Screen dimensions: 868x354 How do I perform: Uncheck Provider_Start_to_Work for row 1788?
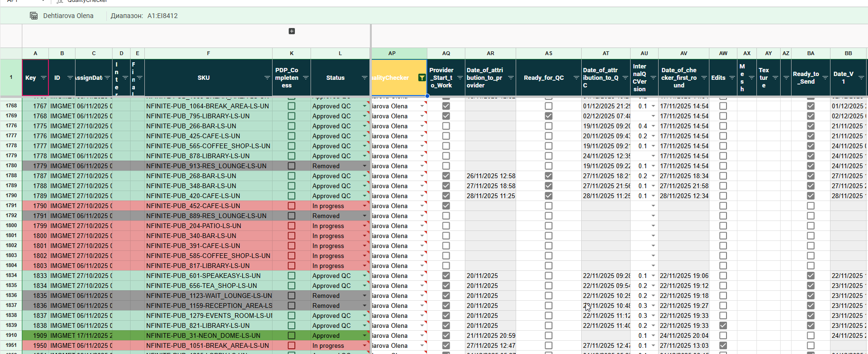(x=446, y=176)
